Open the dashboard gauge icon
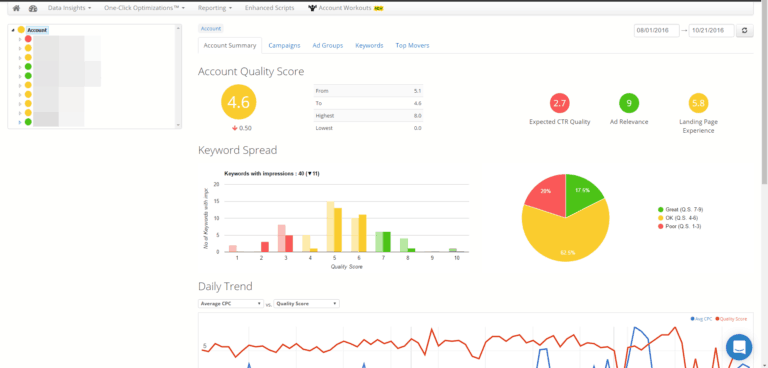This screenshot has width=768, height=368. (x=33, y=8)
